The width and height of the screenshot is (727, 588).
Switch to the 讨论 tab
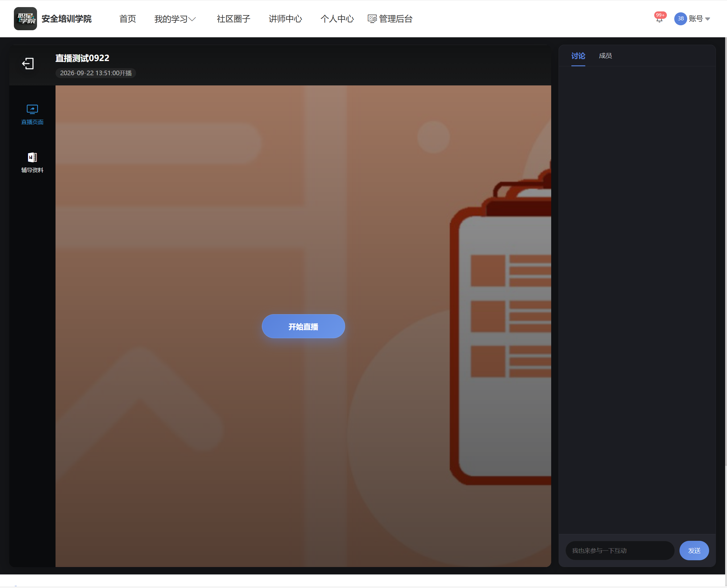coord(578,56)
